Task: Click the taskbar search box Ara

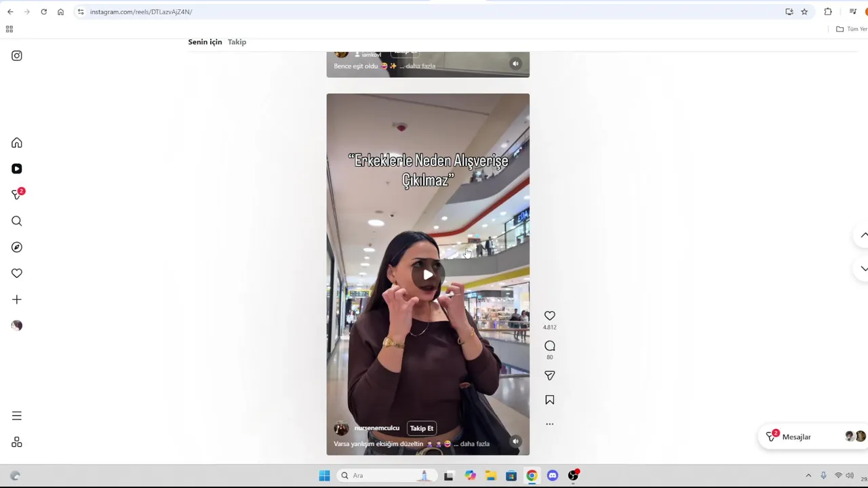Action: point(387,476)
